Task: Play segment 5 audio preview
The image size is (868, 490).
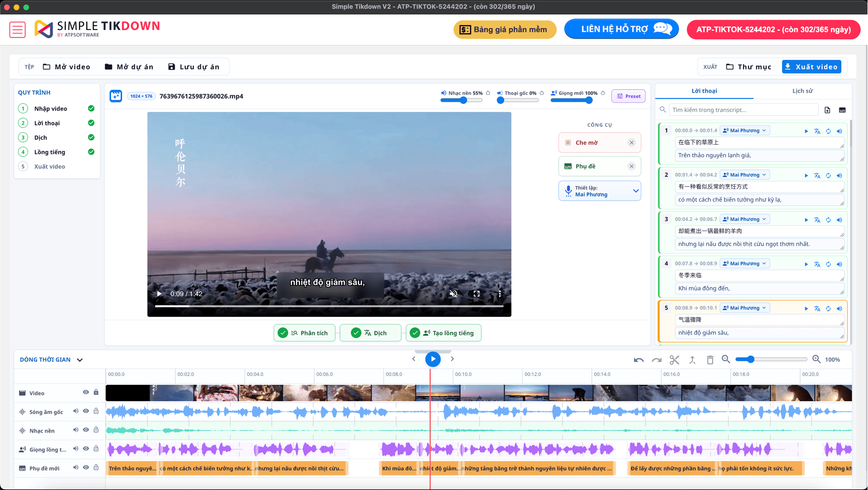Action: 806,309
